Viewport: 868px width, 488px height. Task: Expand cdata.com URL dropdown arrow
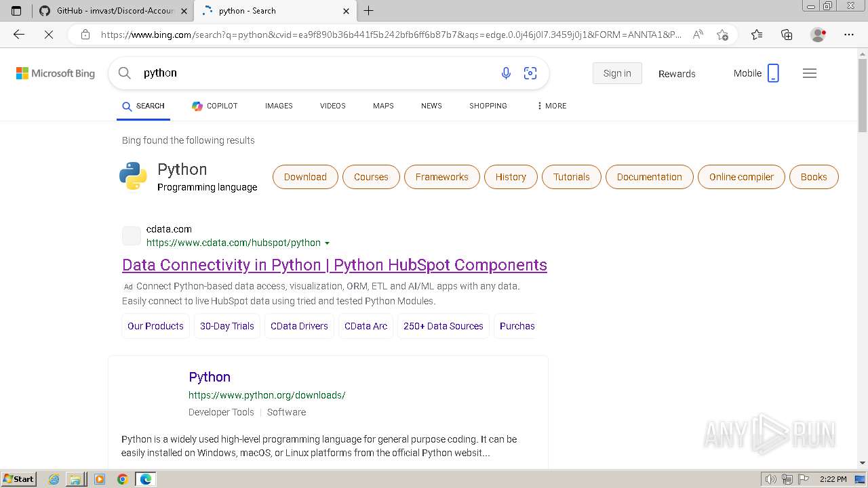(x=328, y=243)
